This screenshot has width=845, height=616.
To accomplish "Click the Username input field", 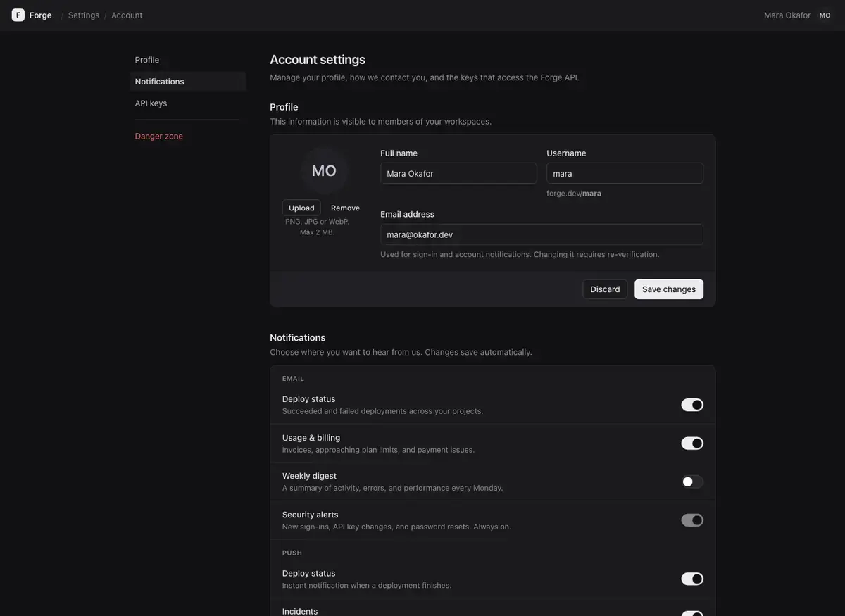I will [x=625, y=173].
